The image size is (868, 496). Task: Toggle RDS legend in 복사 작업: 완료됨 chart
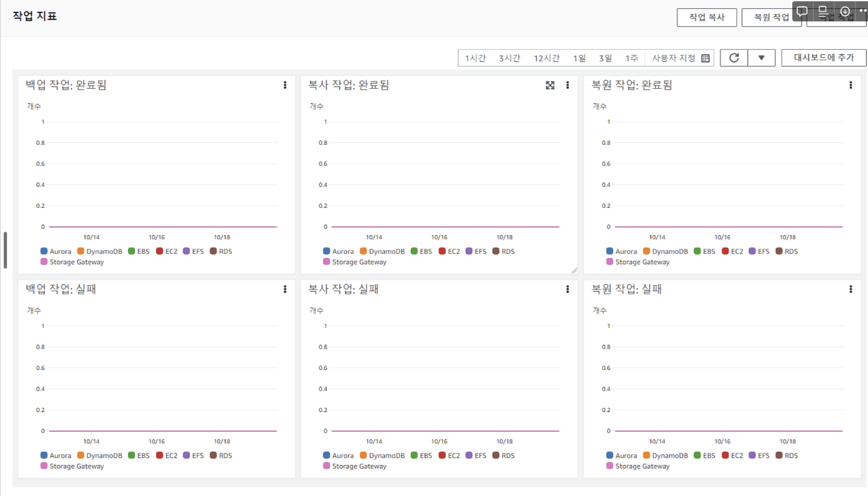pos(504,251)
